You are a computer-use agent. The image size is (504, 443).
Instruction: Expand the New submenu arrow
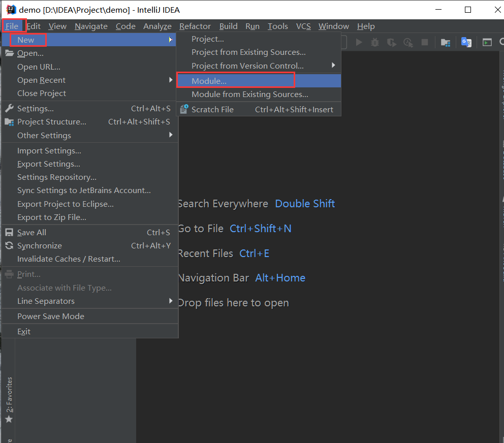pyautogui.click(x=171, y=40)
